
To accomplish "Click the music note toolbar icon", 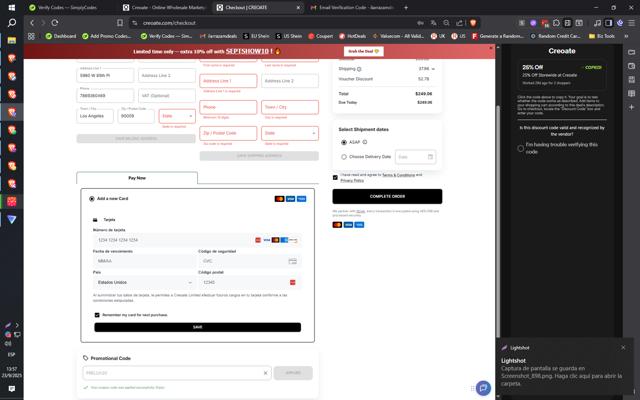I will (x=597, y=23).
